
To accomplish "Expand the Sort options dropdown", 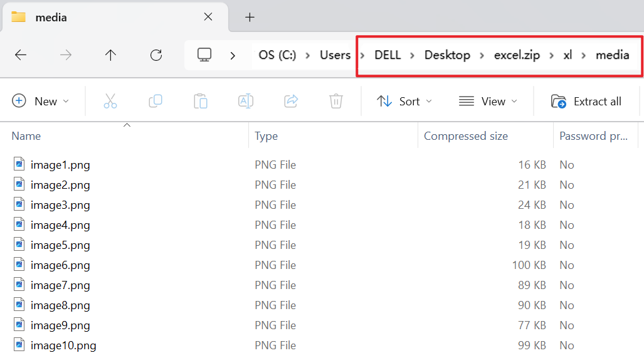I will (x=404, y=101).
